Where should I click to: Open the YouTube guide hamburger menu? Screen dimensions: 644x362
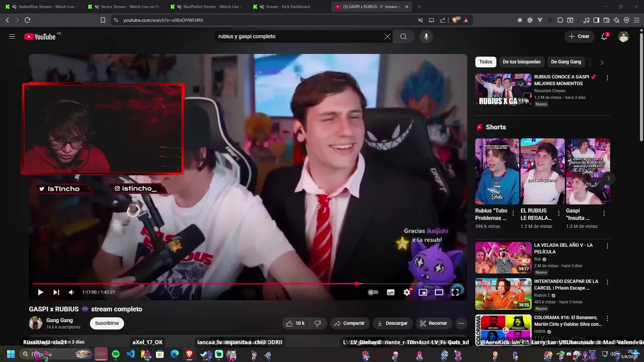(x=12, y=36)
